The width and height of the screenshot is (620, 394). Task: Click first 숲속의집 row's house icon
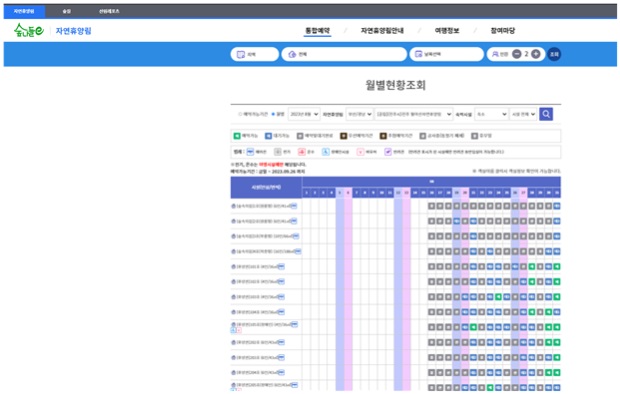pyautogui.click(x=233, y=206)
